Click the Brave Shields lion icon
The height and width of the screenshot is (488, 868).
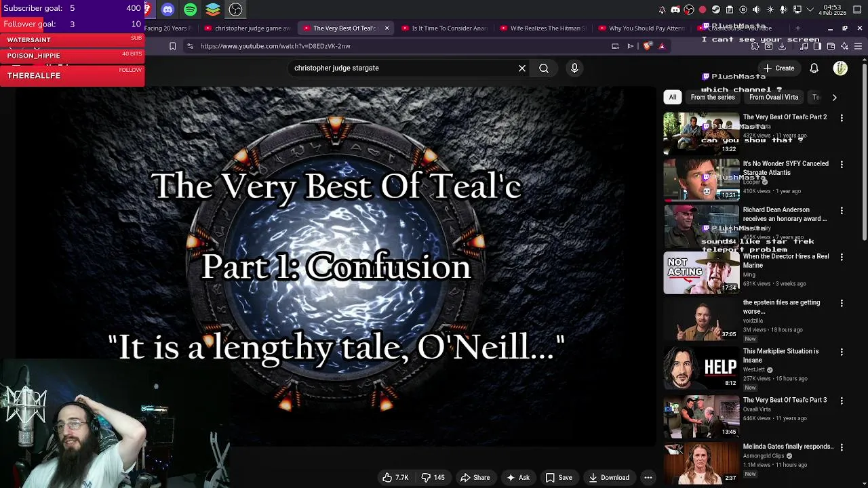[x=647, y=46]
